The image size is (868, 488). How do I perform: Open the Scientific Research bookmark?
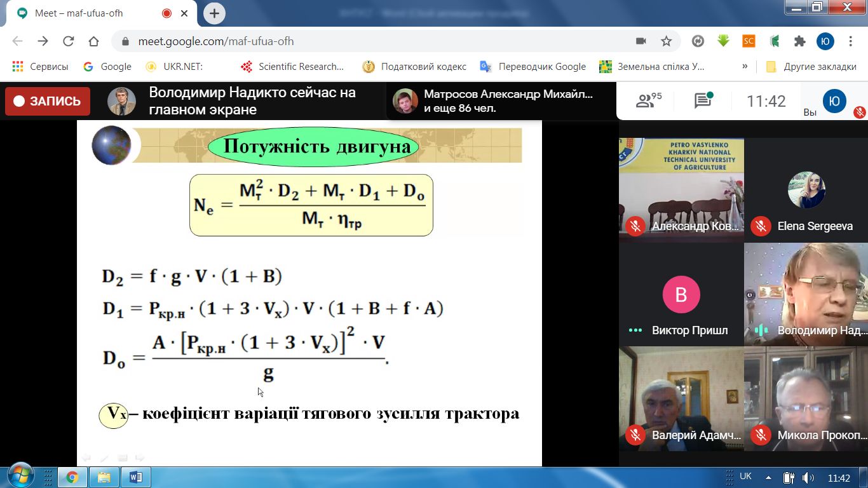coord(292,66)
